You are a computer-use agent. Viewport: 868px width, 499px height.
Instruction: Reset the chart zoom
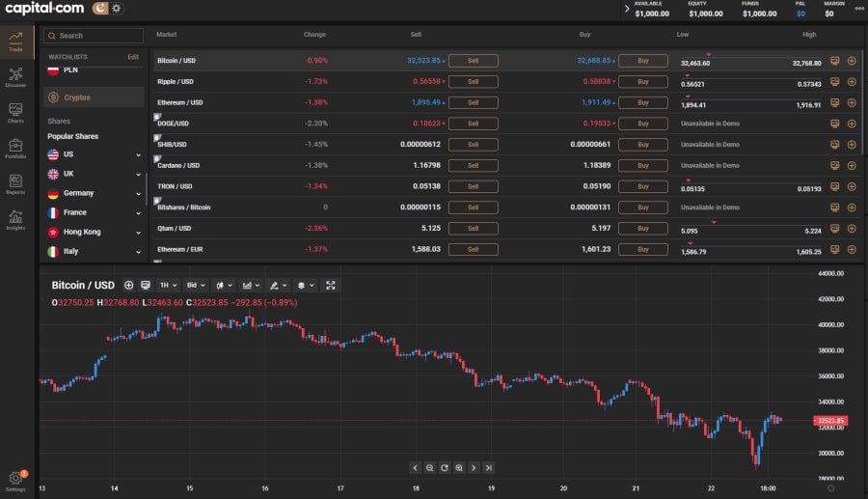[445, 467]
